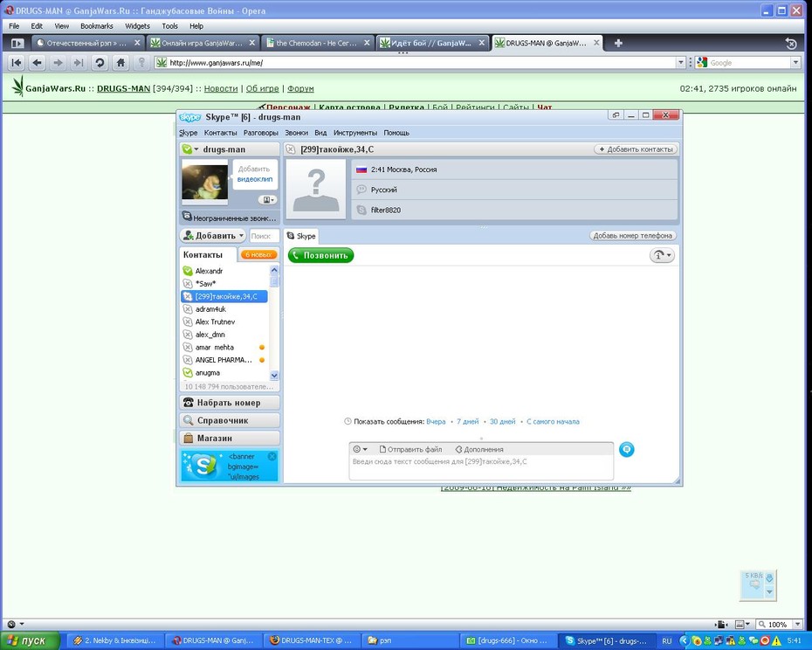Show messages 'С самого начала'
Image resolution: width=812 pixels, height=650 pixels.
[x=553, y=421]
